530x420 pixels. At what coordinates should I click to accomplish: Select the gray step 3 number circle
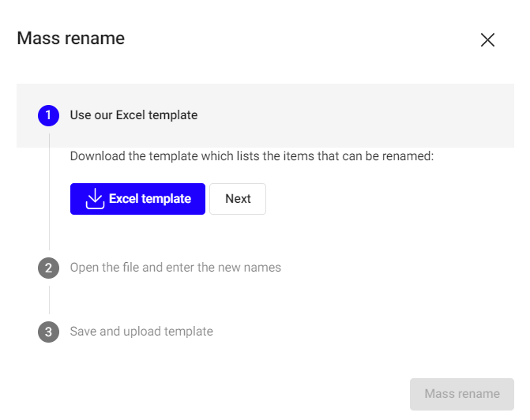48,332
